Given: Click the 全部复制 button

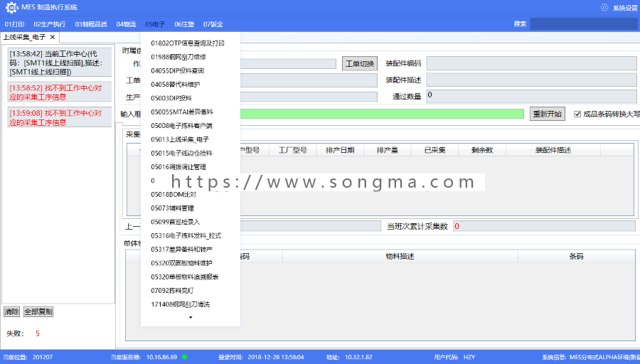Looking at the screenshot, I should point(38,312).
